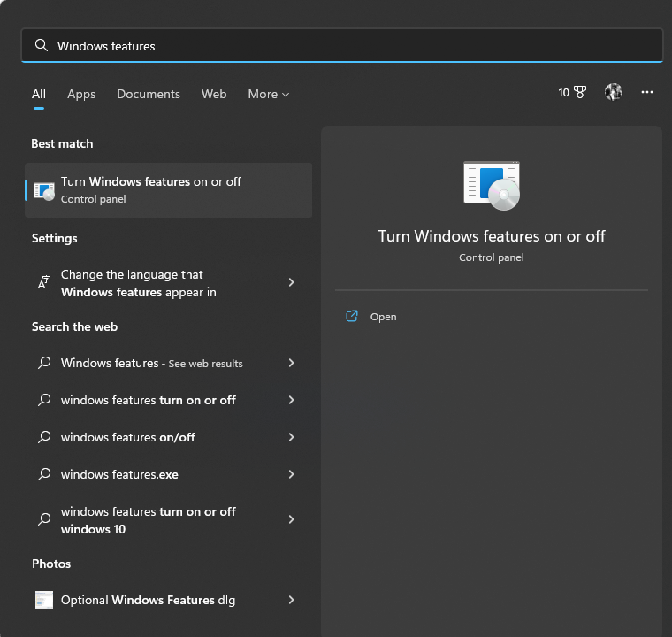Screen dimensions: 672x637
Task: Open the Documents tab
Action: [149, 94]
